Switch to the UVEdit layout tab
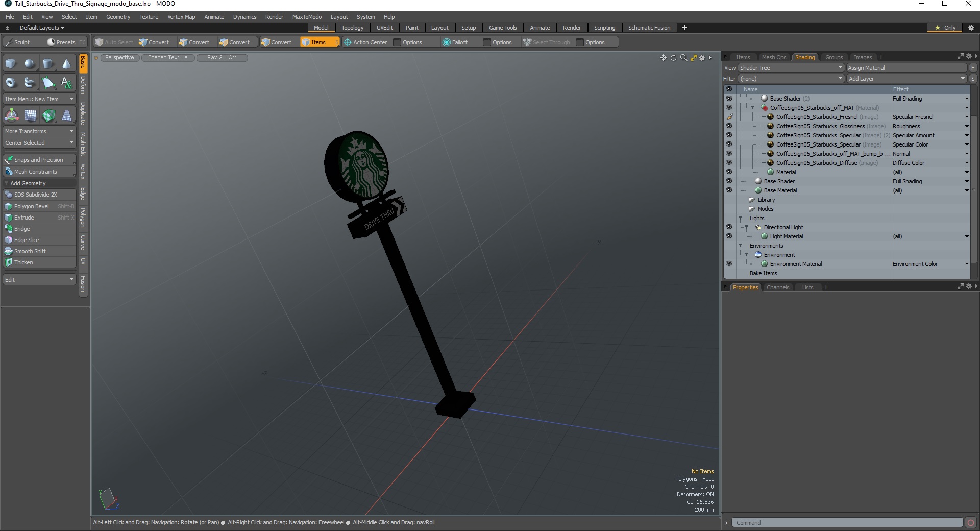980x531 pixels. point(385,28)
